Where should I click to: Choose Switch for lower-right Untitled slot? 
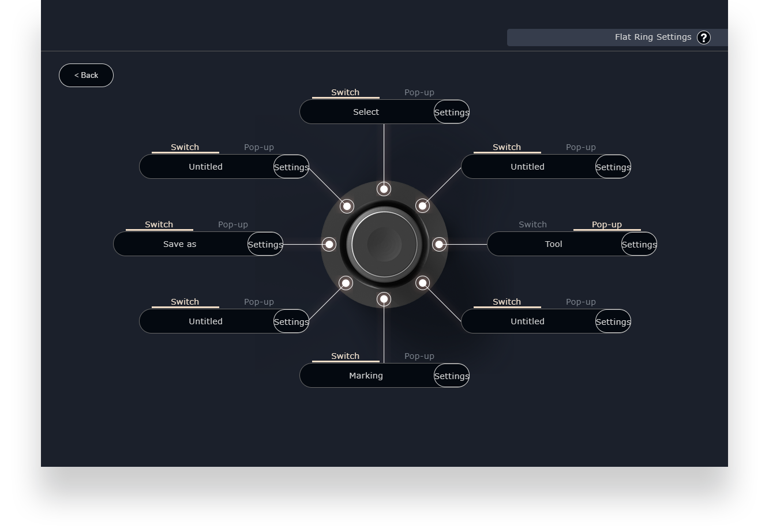(x=507, y=302)
